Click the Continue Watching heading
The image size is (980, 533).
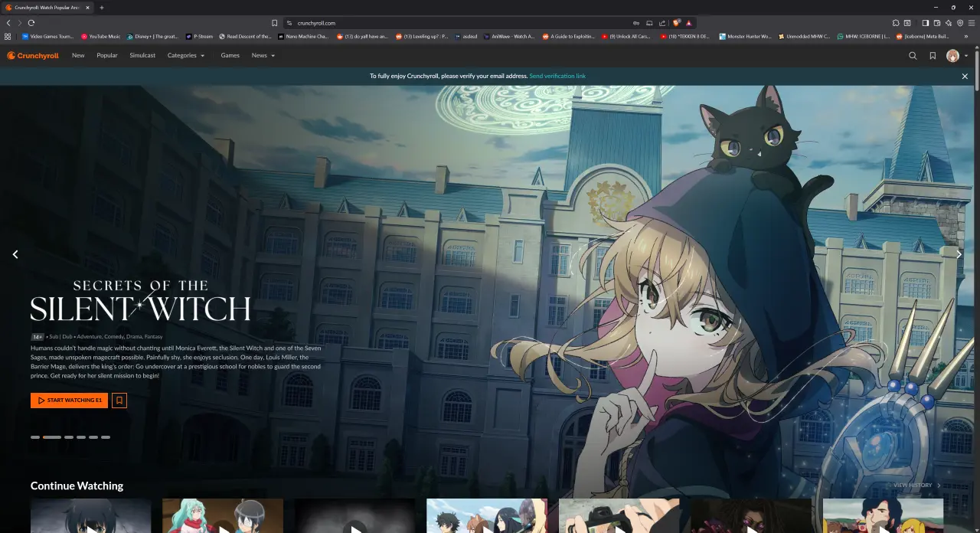pyautogui.click(x=77, y=486)
